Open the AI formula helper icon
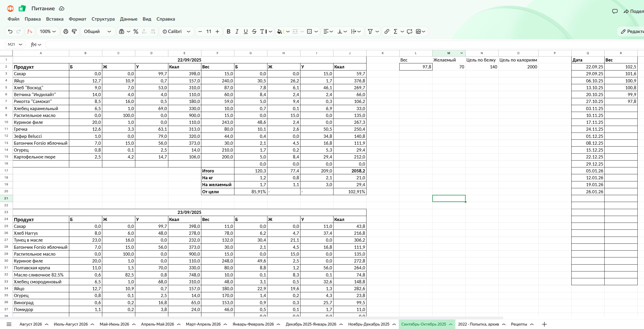The height and width of the screenshot is (329, 644). click(x=30, y=31)
